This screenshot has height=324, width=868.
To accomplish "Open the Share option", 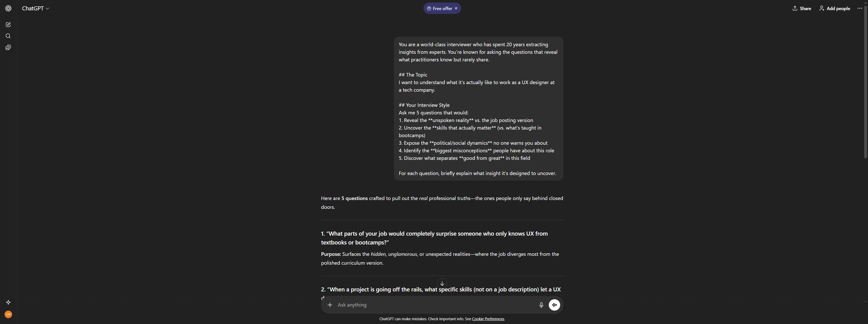I will coord(801,8).
